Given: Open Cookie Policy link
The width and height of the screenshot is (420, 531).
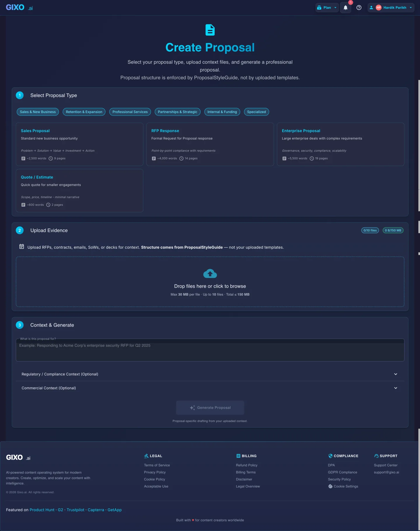Looking at the screenshot, I should [154, 479].
